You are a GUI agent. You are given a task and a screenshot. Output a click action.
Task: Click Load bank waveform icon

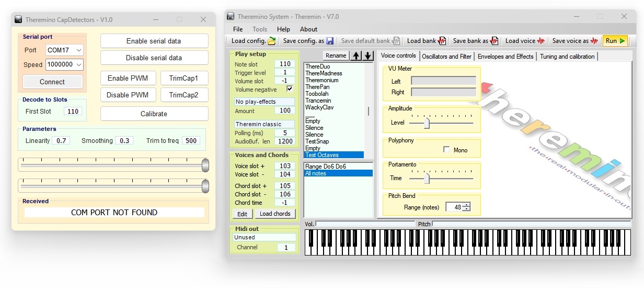(442, 41)
